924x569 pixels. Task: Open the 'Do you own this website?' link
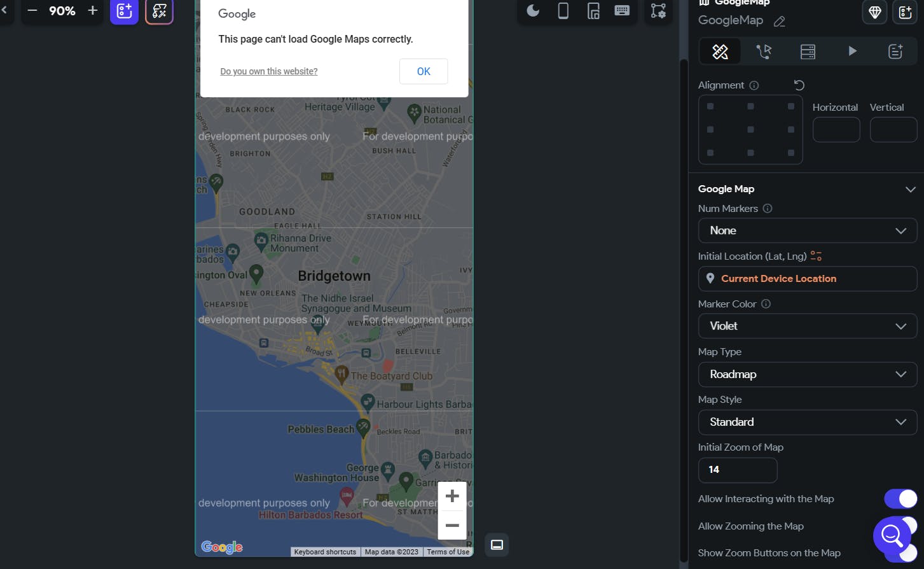coord(269,71)
